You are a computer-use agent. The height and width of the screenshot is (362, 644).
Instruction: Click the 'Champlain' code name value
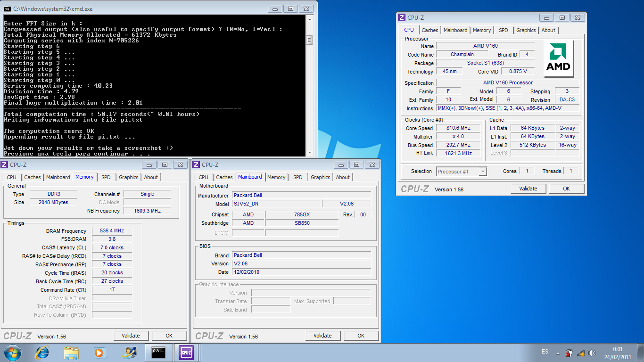462,54
